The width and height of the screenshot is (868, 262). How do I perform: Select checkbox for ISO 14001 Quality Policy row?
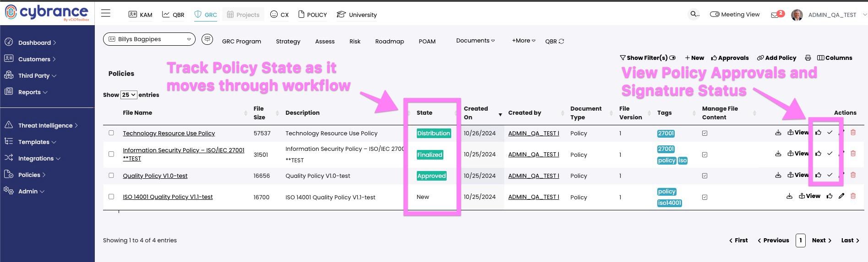[111, 197]
